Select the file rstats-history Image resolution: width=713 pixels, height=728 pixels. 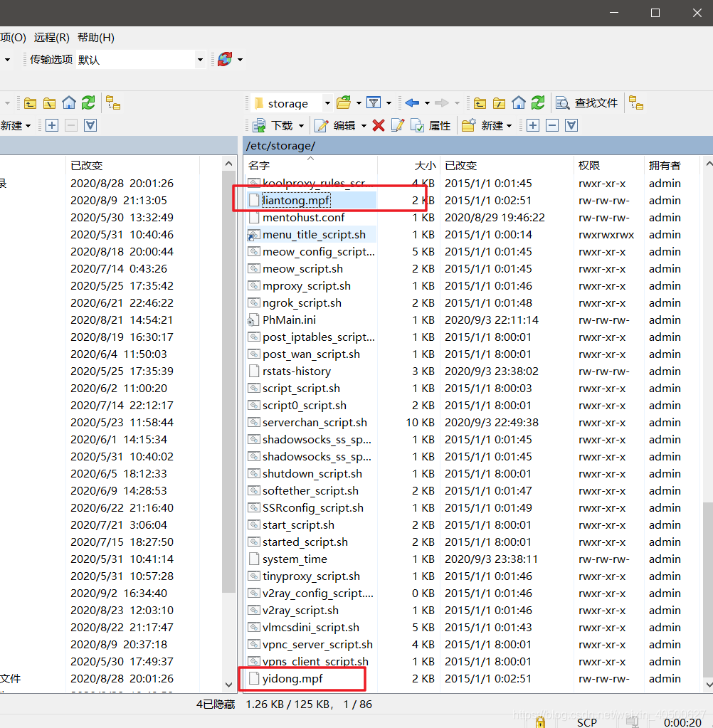pos(297,371)
